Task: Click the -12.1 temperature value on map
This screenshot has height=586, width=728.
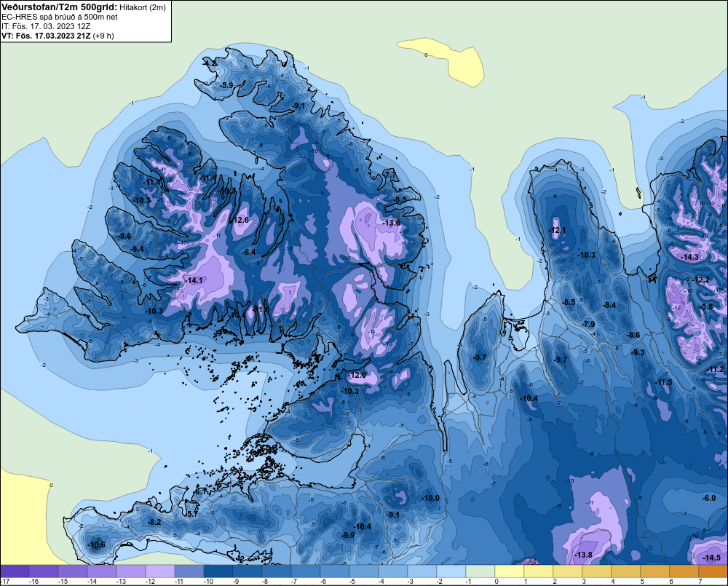Action: (x=557, y=230)
